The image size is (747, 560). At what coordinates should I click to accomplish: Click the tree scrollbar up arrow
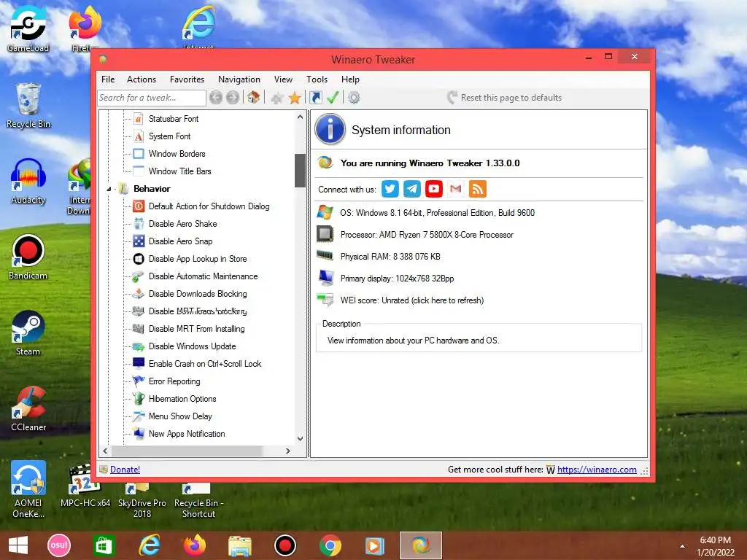[300, 117]
